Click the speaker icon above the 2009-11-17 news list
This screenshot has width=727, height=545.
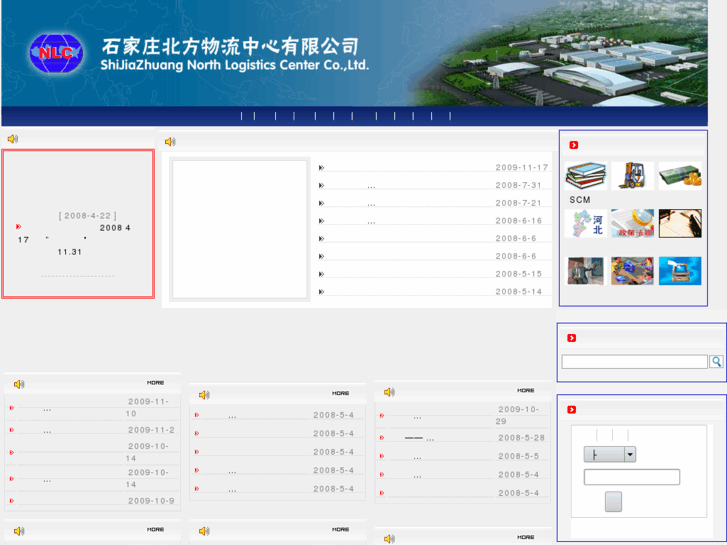point(170,141)
